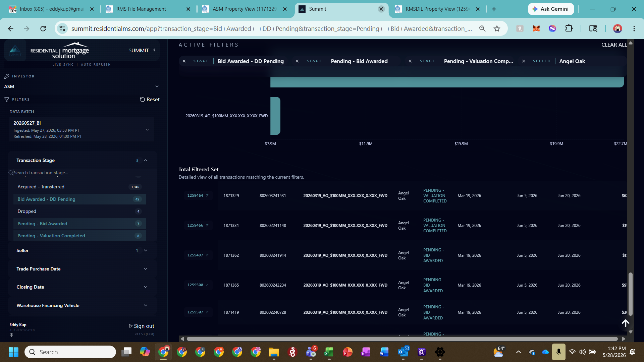Screen dimensions: 644x362
Task: Expand the Closing Date filter
Action: (83, 287)
